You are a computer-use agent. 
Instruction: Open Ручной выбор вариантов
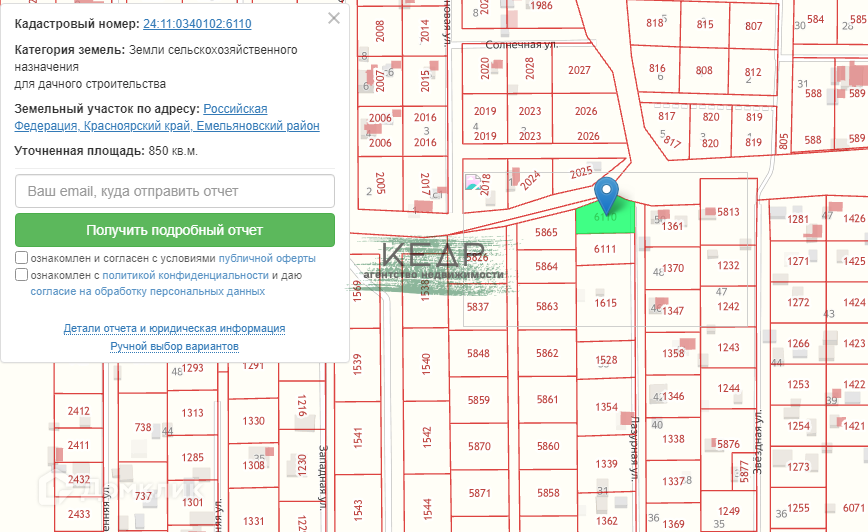(174, 346)
